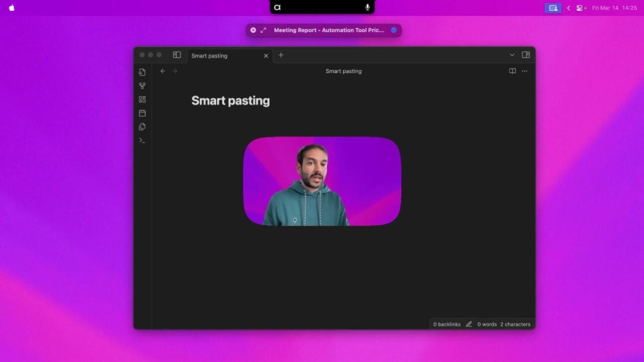Click the embedded video thumbnail

(x=322, y=181)
